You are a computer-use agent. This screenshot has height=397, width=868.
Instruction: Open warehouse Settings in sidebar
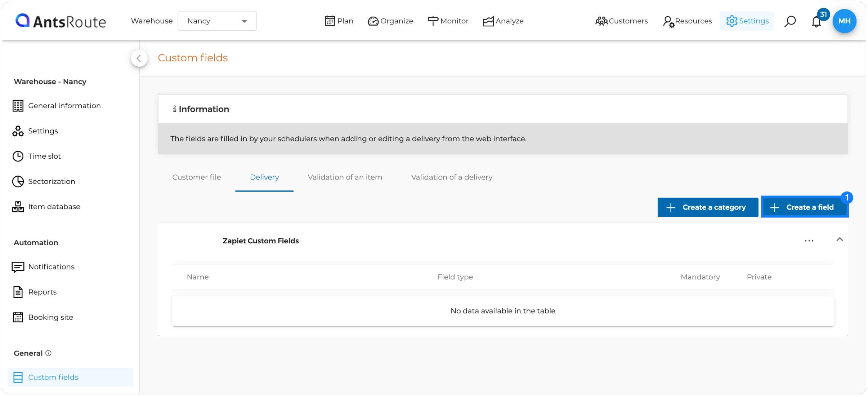click(x=35, y=131)
